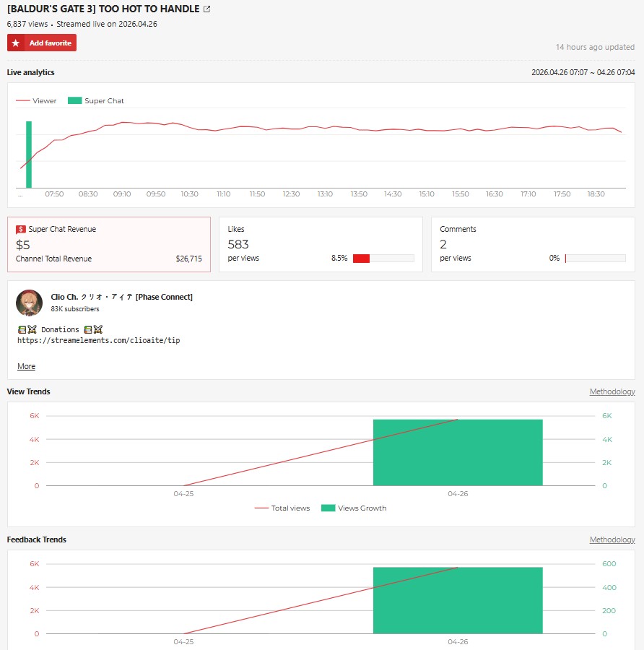Screen dimensions: 644x650
Task: Click the green Super Chat bar in live chart
Action: 29,155
